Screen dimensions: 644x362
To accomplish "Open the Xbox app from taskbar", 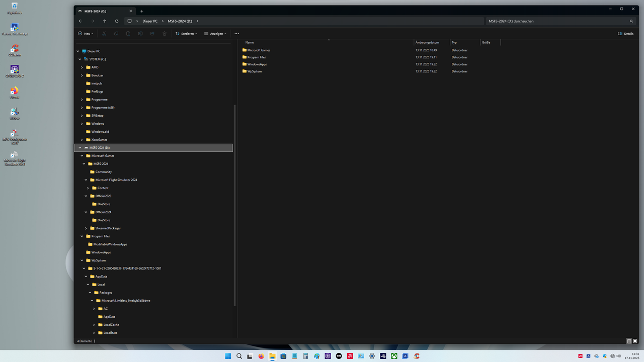I will 394,356.
